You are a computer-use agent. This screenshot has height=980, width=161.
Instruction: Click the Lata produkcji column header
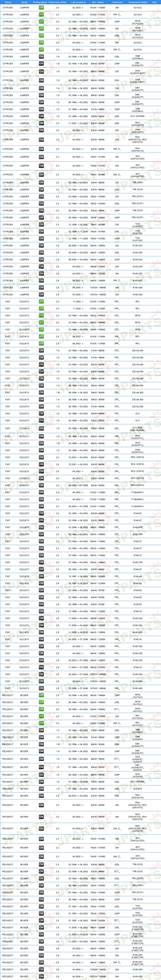tap(78, 2)
